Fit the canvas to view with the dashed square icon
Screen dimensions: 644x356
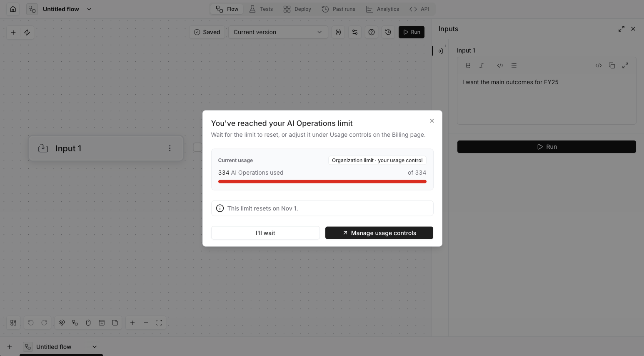click(159, 323)
